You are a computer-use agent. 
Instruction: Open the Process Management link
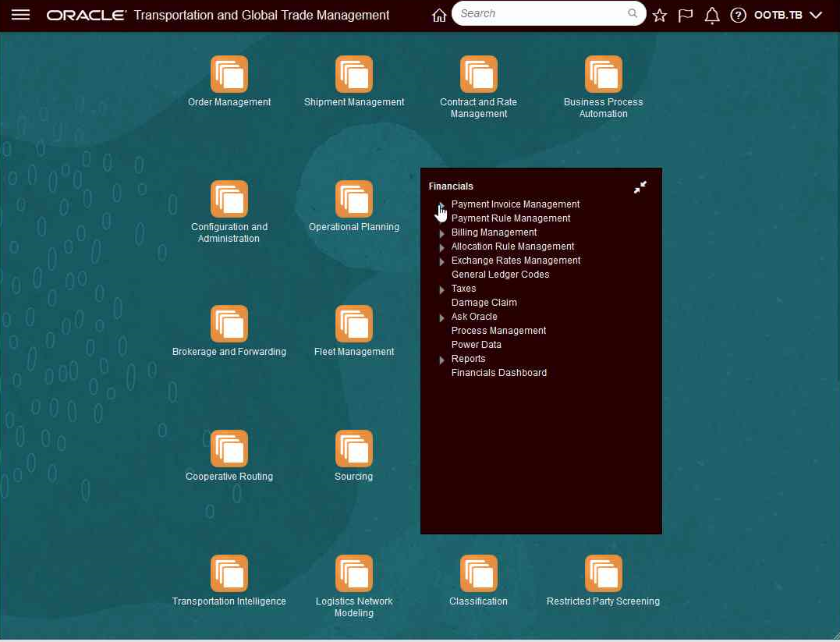point(498,331)
